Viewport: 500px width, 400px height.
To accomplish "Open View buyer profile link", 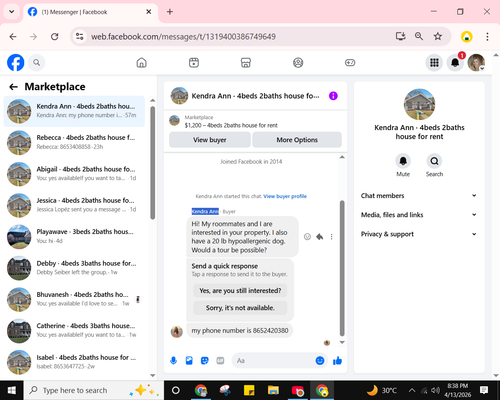I will (x=285, y=196).
